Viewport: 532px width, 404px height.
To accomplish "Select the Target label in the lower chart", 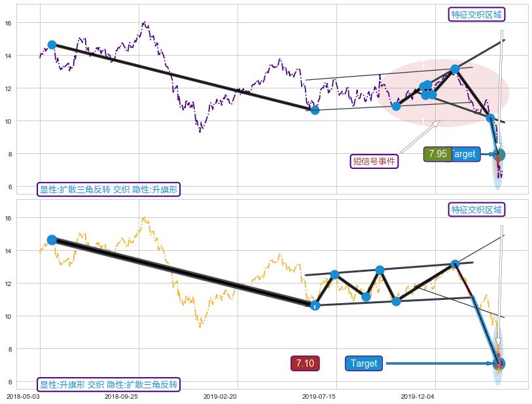I will [x=364, y=363].
